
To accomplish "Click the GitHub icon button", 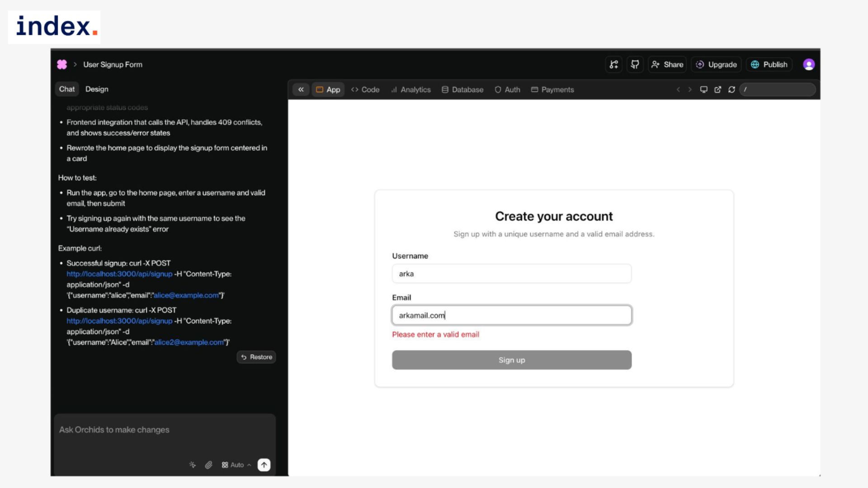I will coord(635,65).
